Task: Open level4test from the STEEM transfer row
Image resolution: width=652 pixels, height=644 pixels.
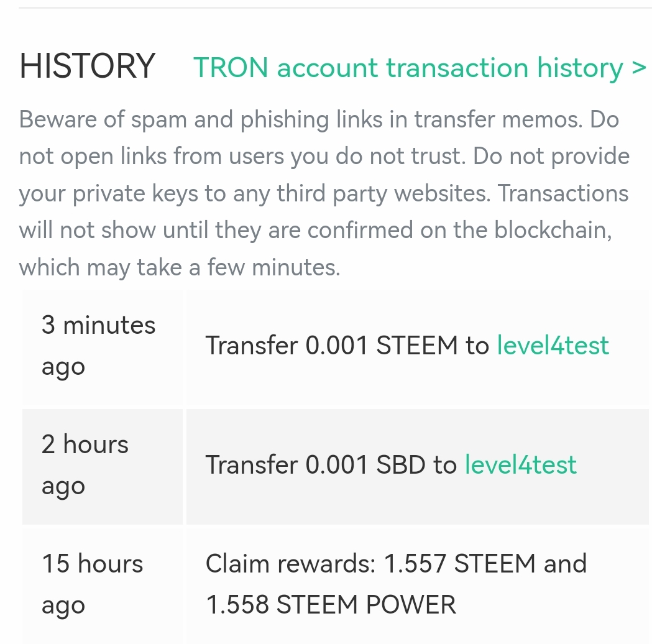Action: tap(553, 346)
